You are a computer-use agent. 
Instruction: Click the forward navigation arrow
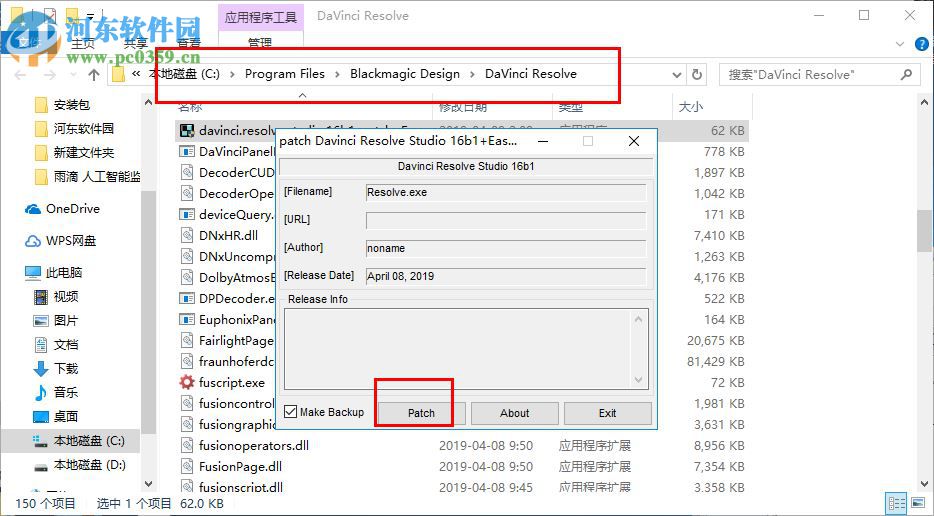pyautogui.click(x=50, y=74)
